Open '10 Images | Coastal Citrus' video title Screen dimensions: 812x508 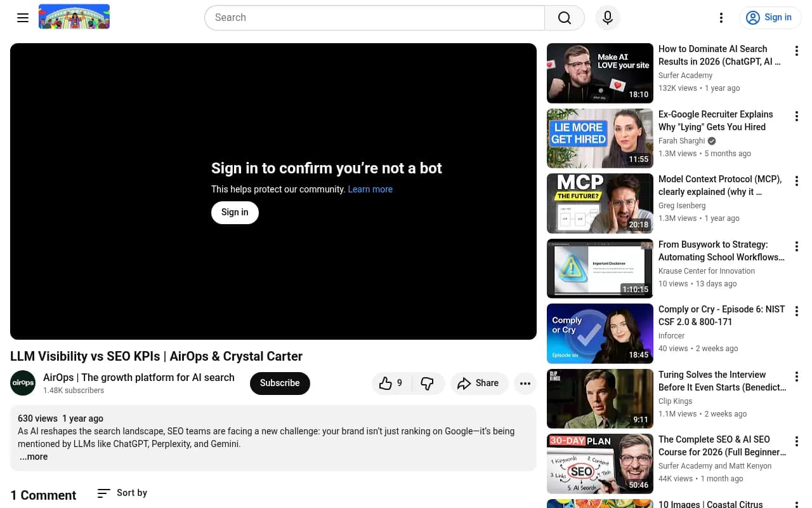(x=710, y=504)
